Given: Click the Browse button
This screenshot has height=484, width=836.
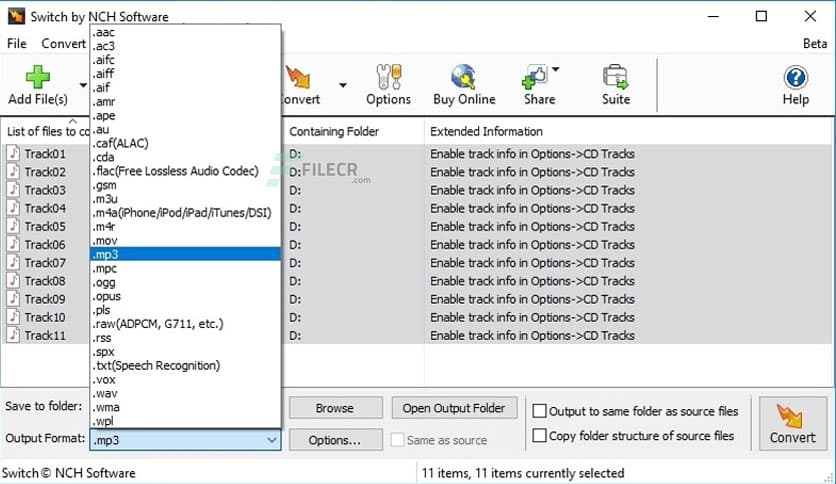Looking at the screenshot, I should (335, 408).
